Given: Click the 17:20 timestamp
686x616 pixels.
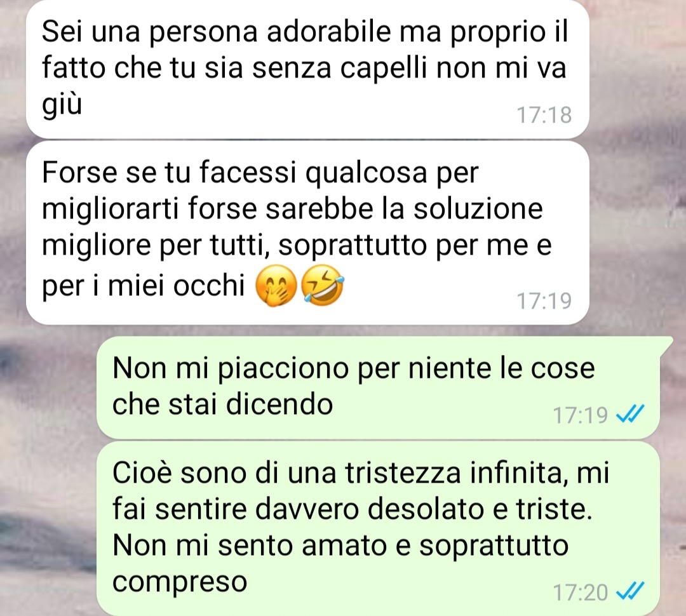Looking at the screenshot, I should (x=581, y=593).
